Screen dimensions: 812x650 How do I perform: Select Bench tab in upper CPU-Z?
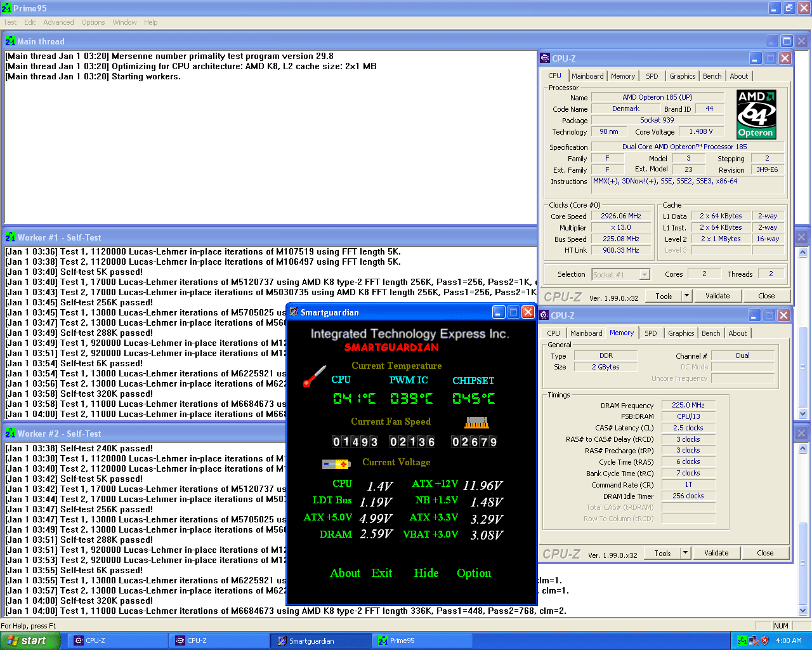[712, 76]
